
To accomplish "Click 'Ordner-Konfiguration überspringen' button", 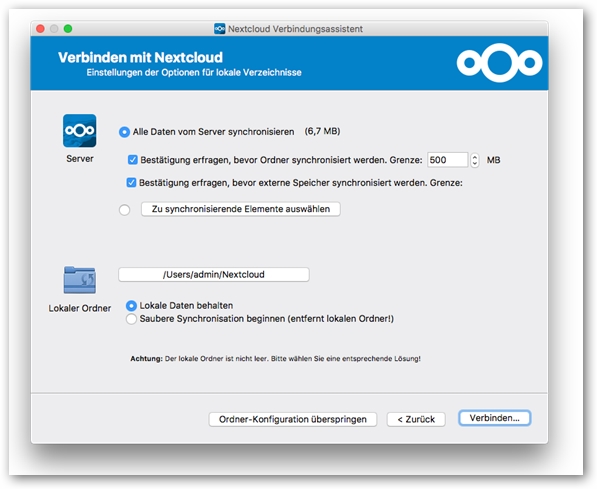I will tap(292, 419).
